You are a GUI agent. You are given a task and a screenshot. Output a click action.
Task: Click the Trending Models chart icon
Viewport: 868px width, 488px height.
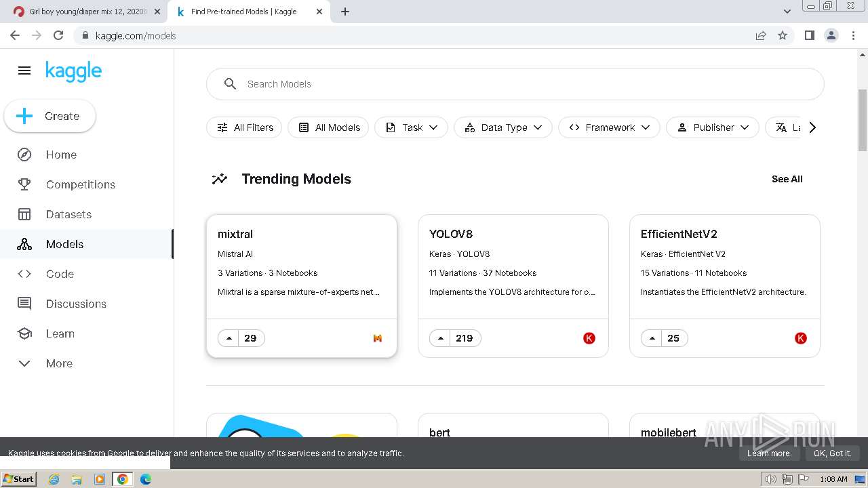coord(219,179)
